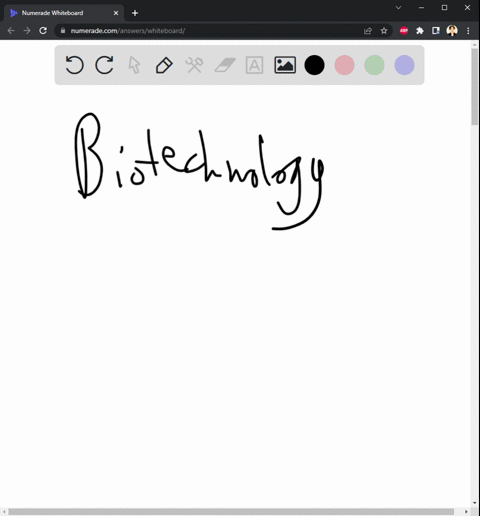Click the scroll down arrow
This screenshot has width=480, height=516.
pyautogui.click(x=475, y=503)
